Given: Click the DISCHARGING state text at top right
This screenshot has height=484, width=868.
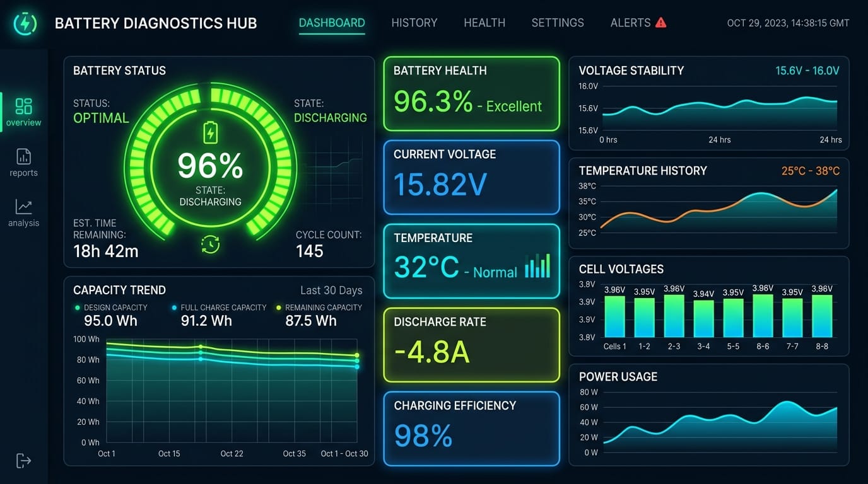Looking at the screenshot, I should click(x=331, y=118).
